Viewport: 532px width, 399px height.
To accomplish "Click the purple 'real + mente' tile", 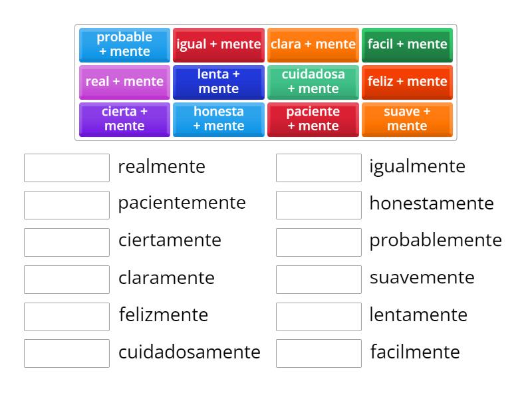I will (124, 82).
